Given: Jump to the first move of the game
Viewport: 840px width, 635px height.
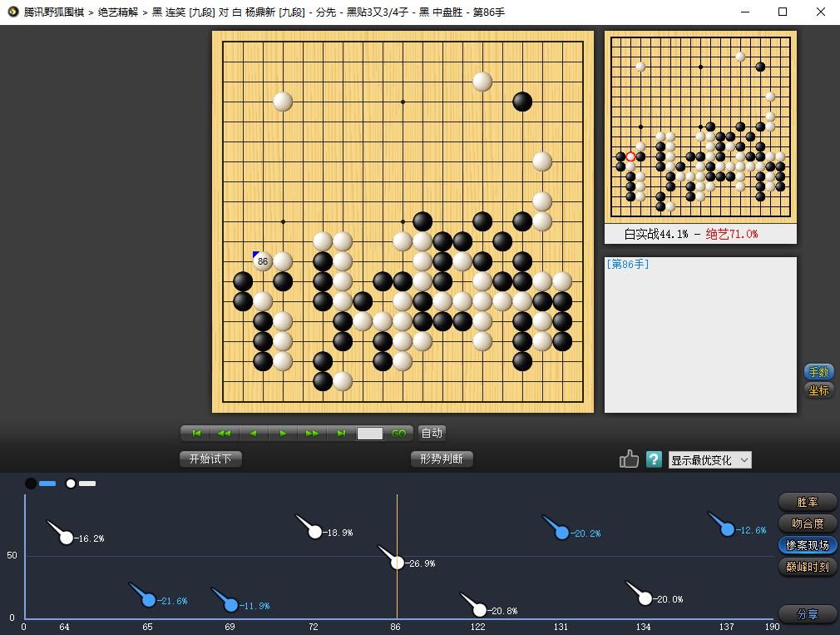Looking at the screenshot, I should pos(195,433).
